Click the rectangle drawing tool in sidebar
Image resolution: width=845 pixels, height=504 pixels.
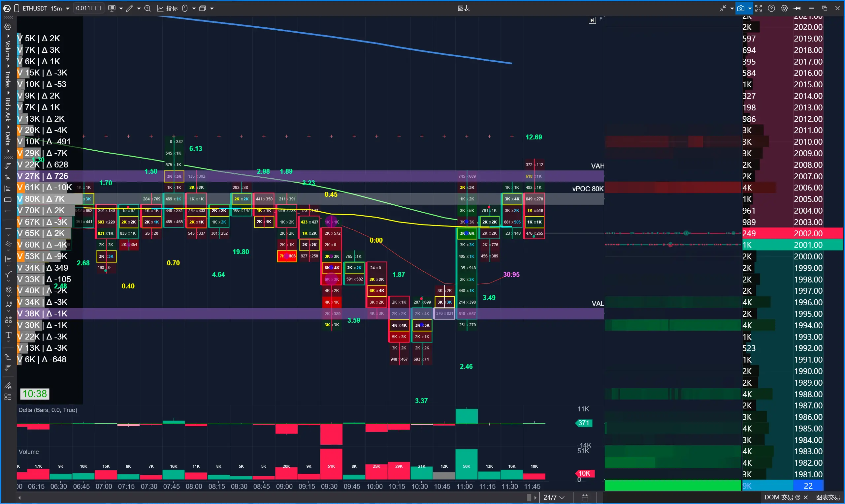click(x=8, y=200)
